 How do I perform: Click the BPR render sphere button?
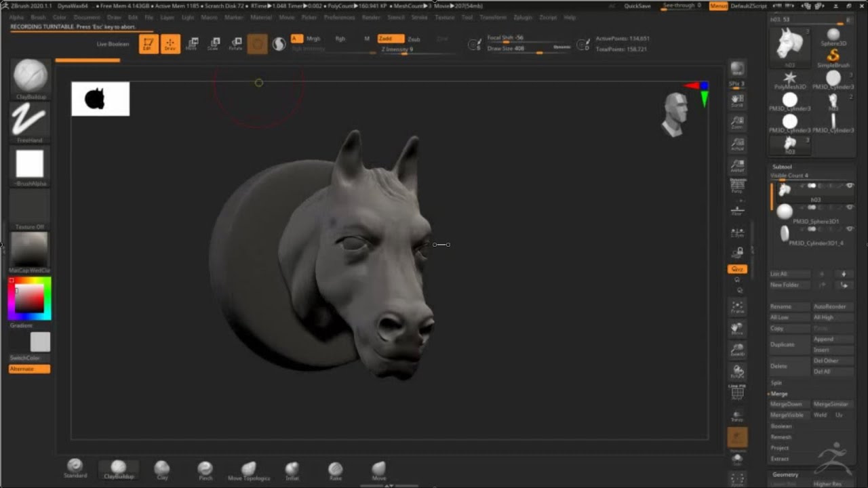tap(737, 68)
